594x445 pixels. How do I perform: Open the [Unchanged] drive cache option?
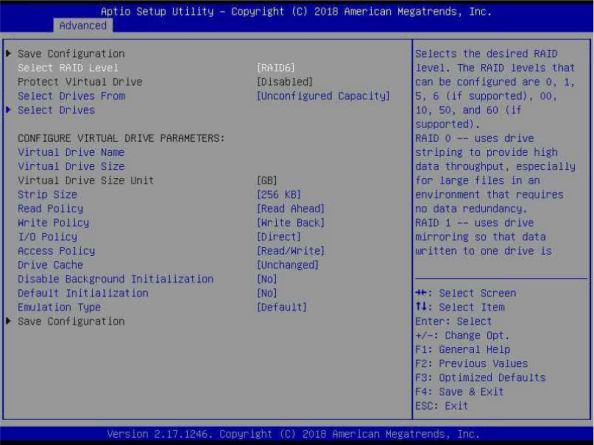288,265
